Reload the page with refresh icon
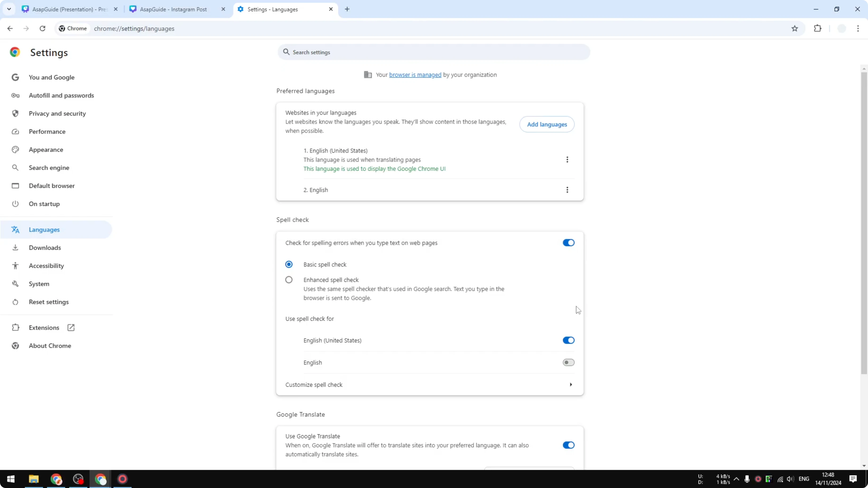Viewport: 868px width, 488px height. coord(42,29)
